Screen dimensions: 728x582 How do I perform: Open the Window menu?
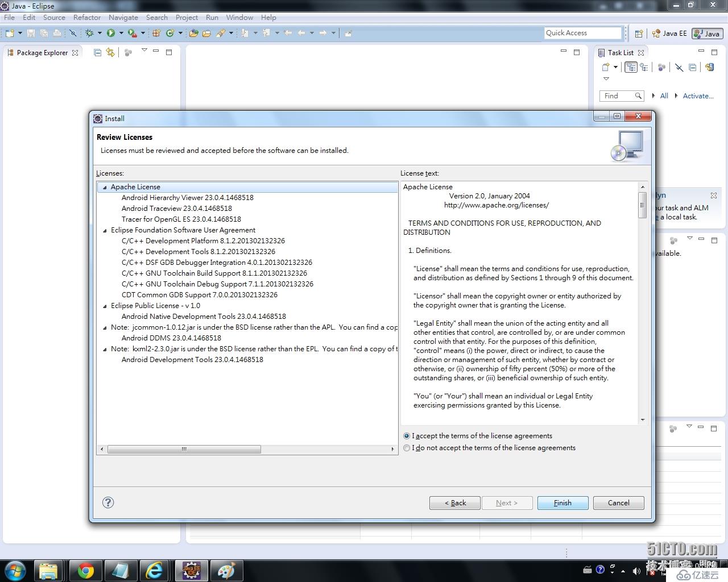pos(239,18)
